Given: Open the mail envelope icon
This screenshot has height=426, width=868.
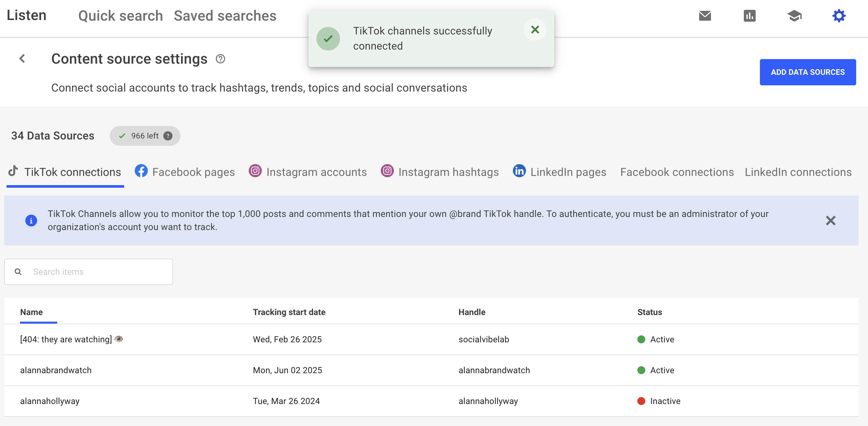Looking at the screenshot, I should pos(705,16).
